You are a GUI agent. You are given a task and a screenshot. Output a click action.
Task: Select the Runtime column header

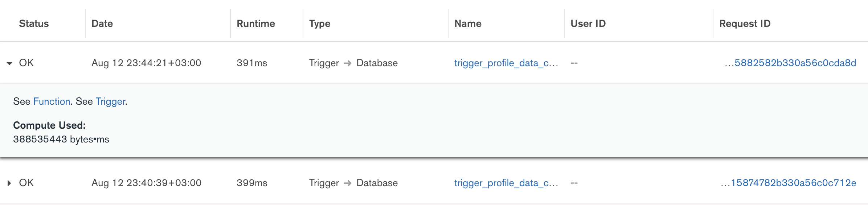[x=256, y=24]
